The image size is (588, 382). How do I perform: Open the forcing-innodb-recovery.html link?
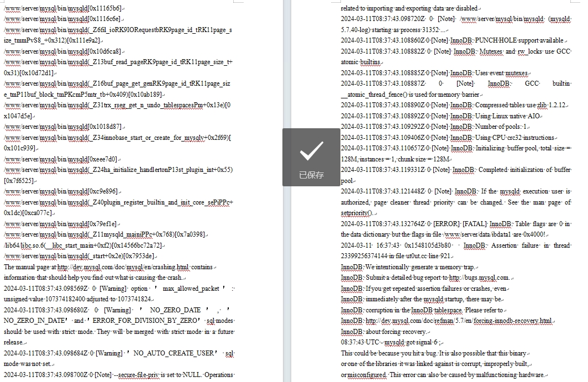pos(458,321)
